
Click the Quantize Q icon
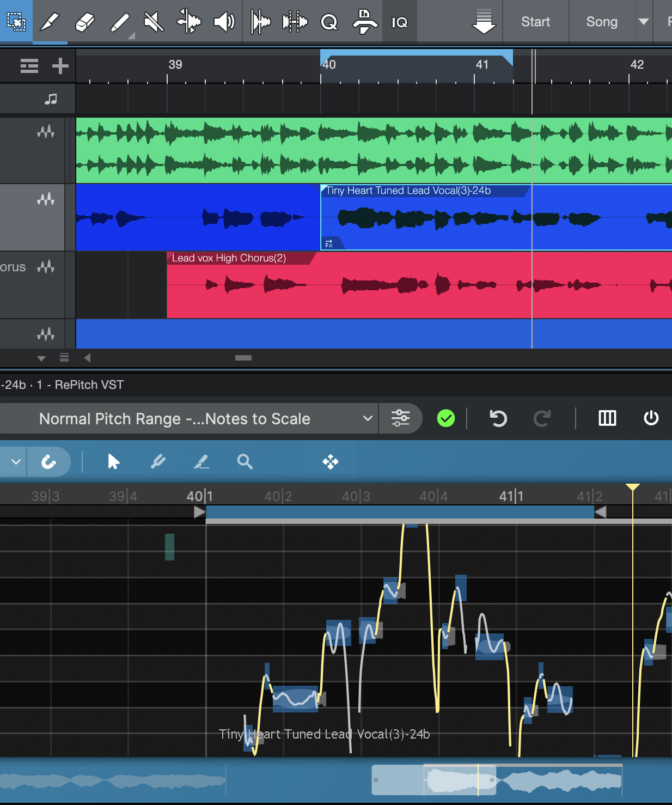(329, 22)
